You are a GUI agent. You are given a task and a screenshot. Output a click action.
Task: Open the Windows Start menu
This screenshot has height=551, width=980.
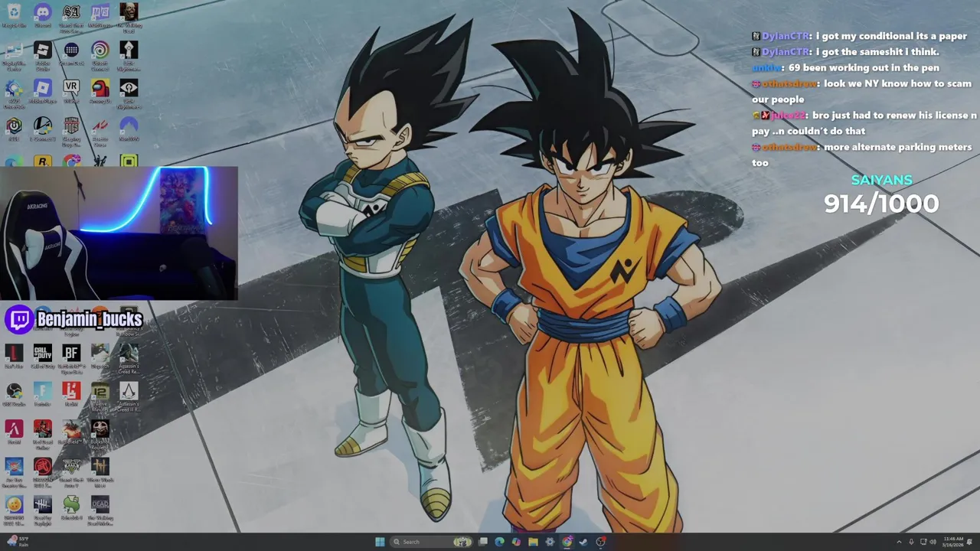click(380, 542)
